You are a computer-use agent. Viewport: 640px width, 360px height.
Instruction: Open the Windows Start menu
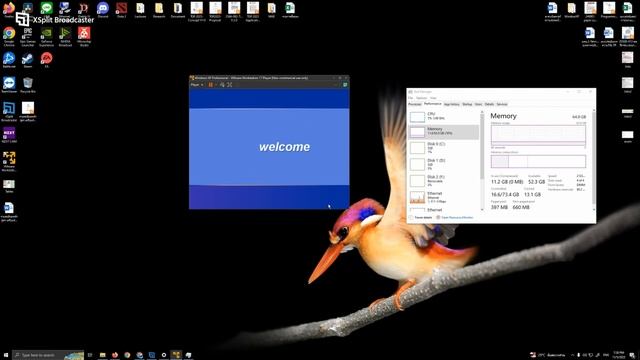point(6,355)
